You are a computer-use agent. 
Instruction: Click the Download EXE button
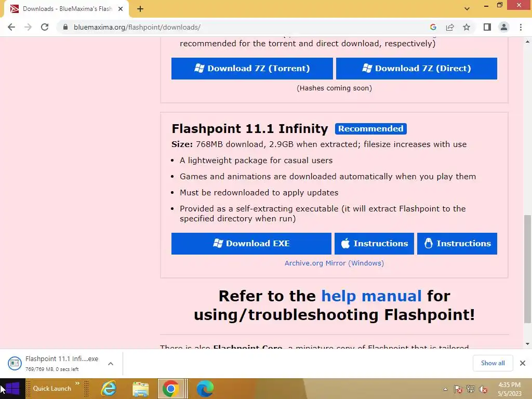point(251,244)
